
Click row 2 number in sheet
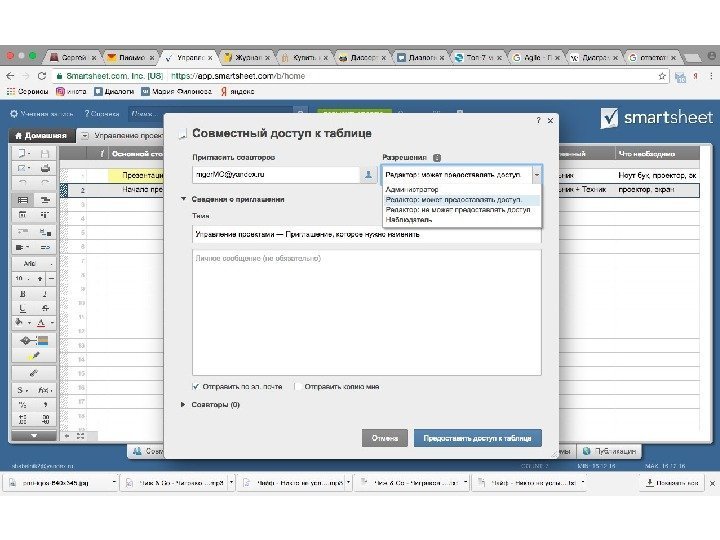click(x=83, y=190)
